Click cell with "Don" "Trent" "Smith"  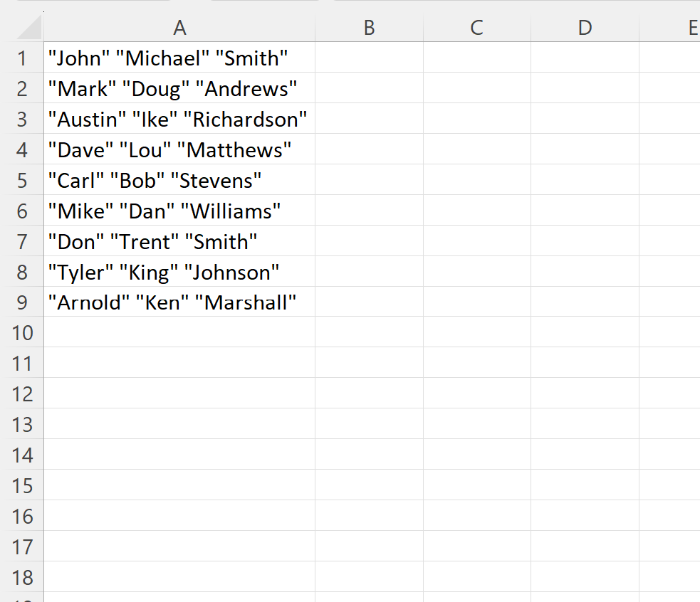click(x=179, y=241)
